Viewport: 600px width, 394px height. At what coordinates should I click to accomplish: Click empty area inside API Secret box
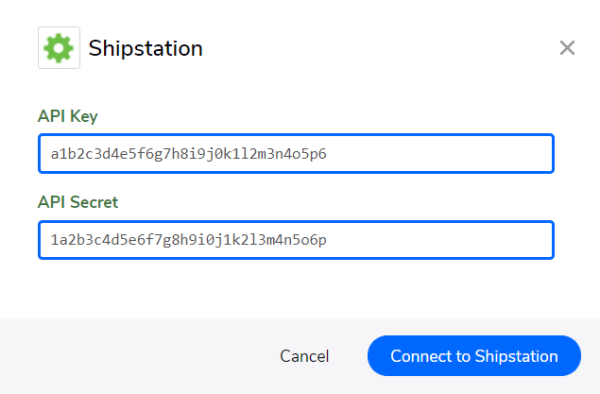(440, 240)
